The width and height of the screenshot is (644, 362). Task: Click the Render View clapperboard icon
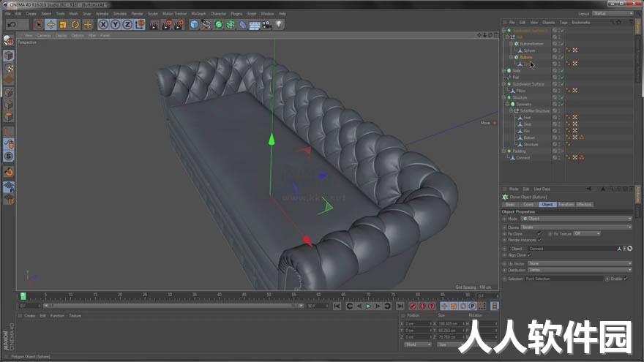click(154, 25)
